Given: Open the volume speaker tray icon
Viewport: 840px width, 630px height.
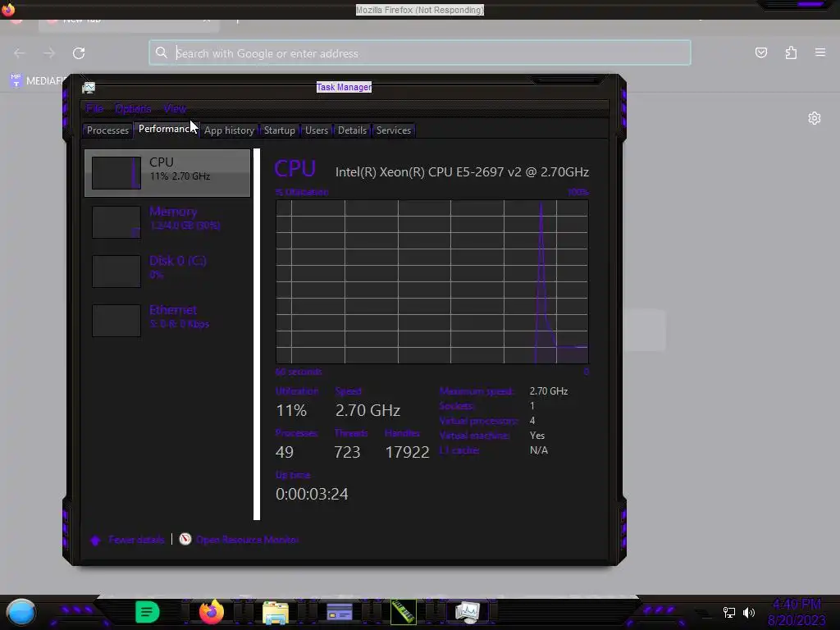Looking at the screenshot, I should coord(749,612).
